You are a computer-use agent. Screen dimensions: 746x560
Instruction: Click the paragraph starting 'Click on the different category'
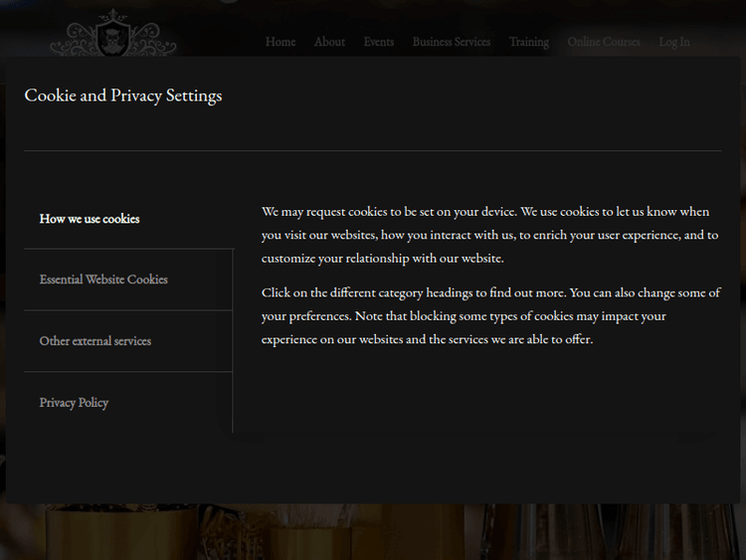(x=487, y=315)
